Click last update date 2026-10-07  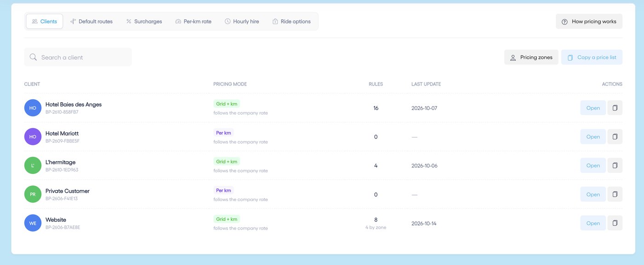tap(424, 108)
